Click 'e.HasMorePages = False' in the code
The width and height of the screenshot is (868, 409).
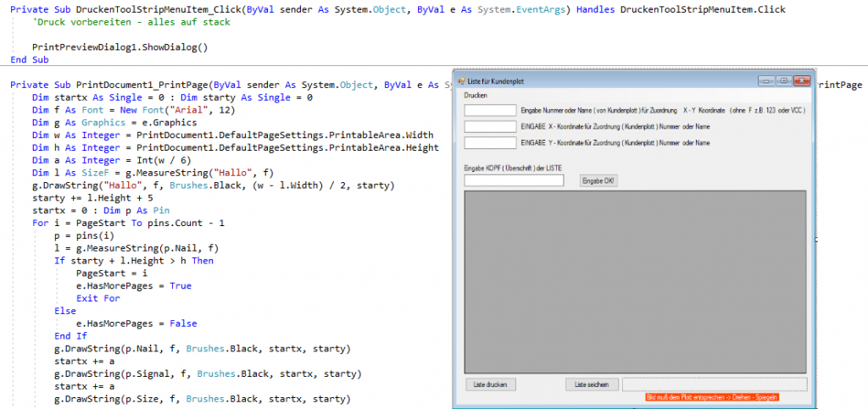[x=136, y=323]
